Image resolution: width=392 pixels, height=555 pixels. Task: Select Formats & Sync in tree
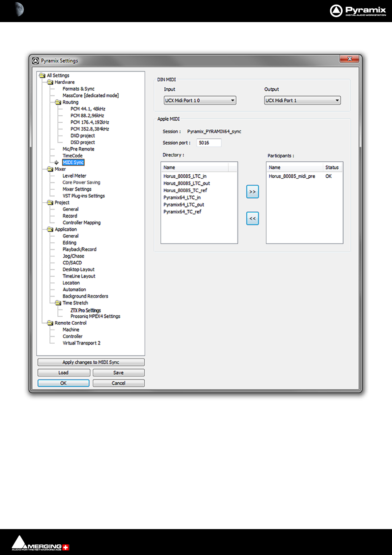(78, 89)
